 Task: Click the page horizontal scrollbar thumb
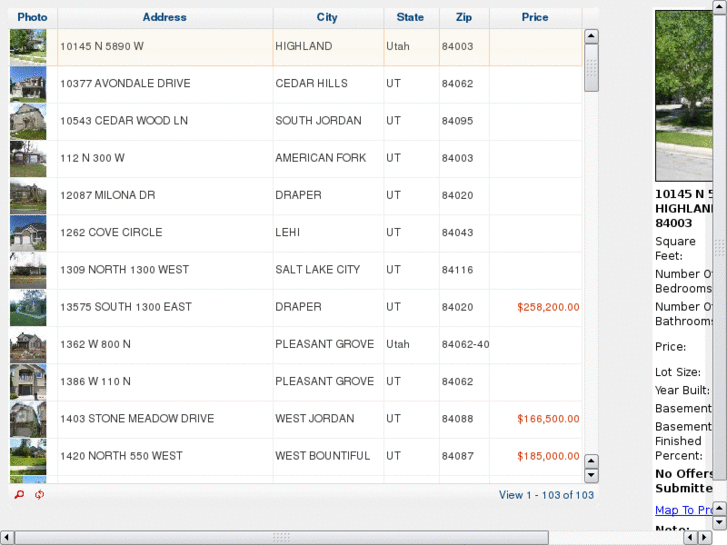click(x=281, y=538)
